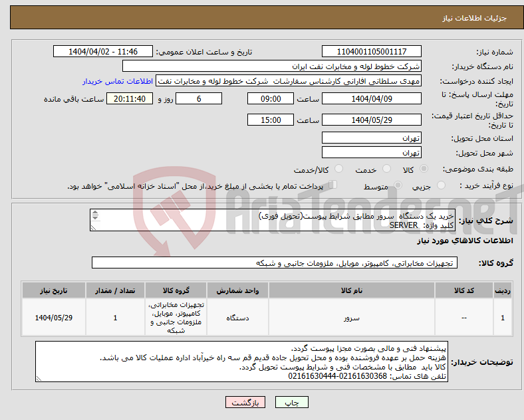Click column header کد کالا

coord(464,290)
